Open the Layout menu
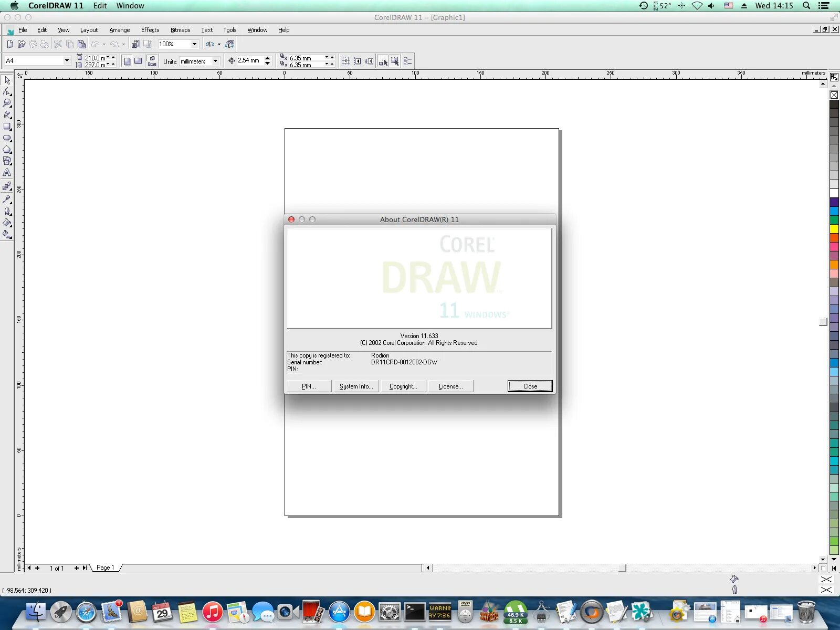Viewport: 840px width, 630px height. coord(89,30)
